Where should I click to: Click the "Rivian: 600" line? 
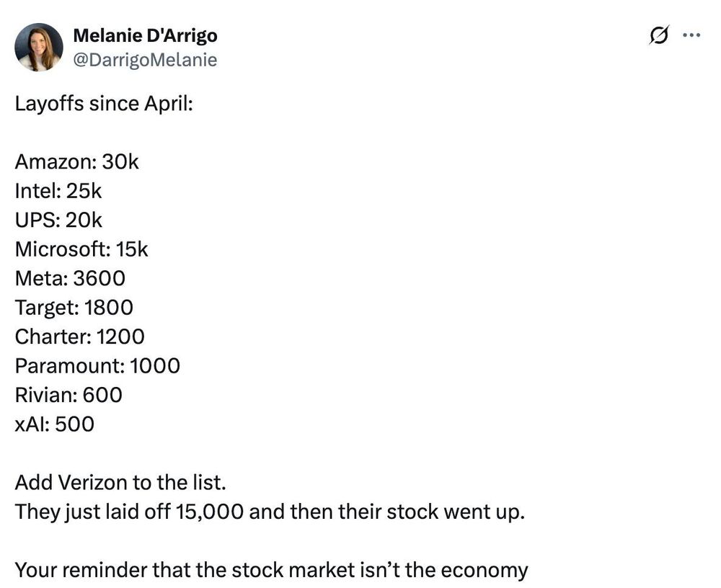(x=68, y=395)
